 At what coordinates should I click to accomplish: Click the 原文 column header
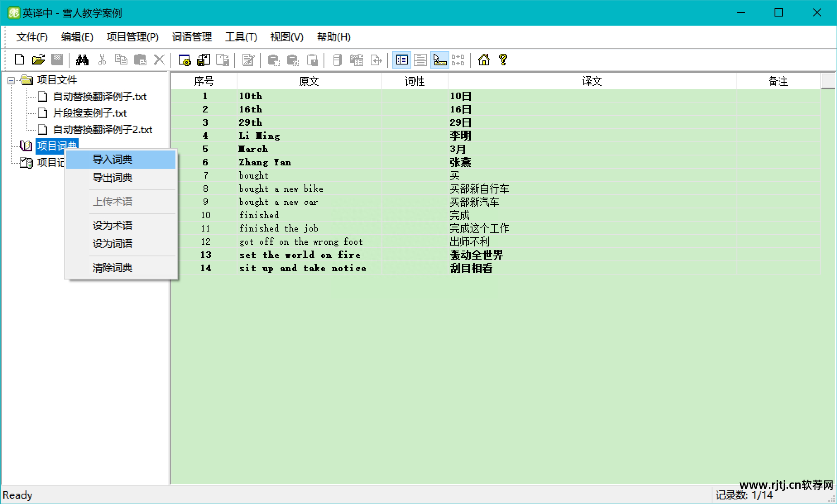point(309,81)
